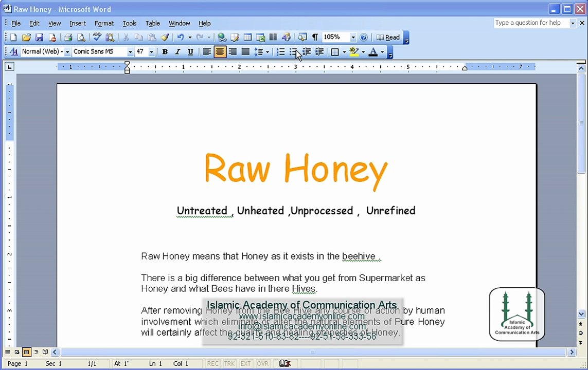588x370 pixels.
Task: Click the Select Browse Object button
Action: click(581, 333)
